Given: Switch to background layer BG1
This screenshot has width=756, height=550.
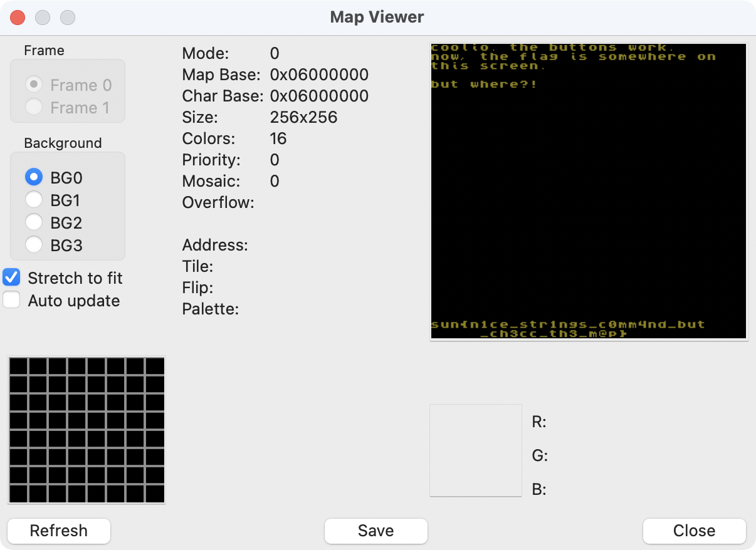Looking at the screenshot, I should pyautogui.click(x=33, y=200).
